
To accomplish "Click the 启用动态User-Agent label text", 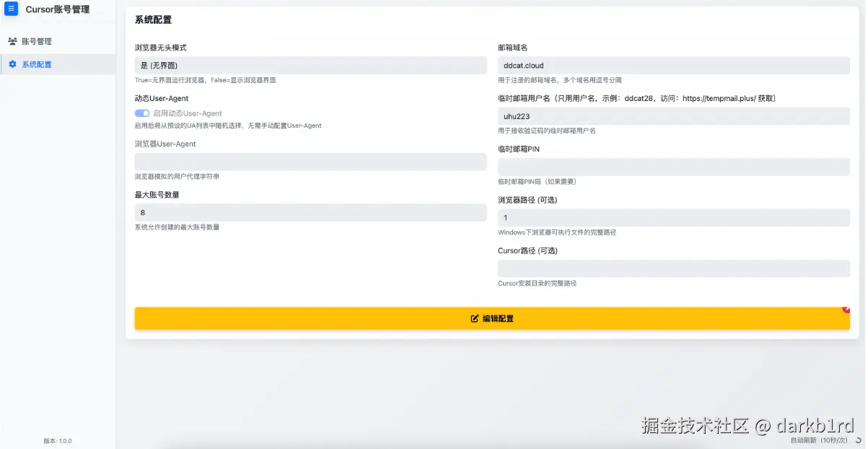I will [x=188, y=113].
